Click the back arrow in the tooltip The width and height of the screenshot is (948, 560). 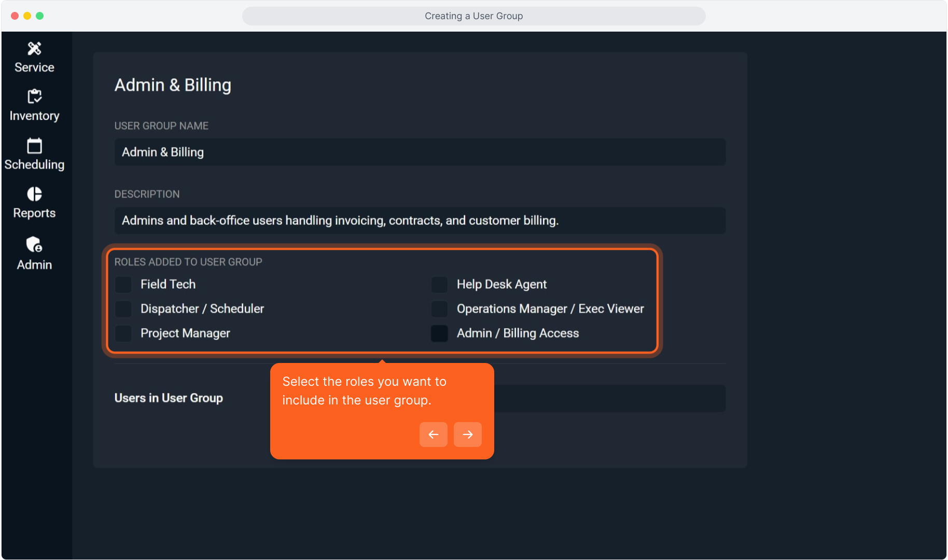pyautogui.click(x=433, y=435)
